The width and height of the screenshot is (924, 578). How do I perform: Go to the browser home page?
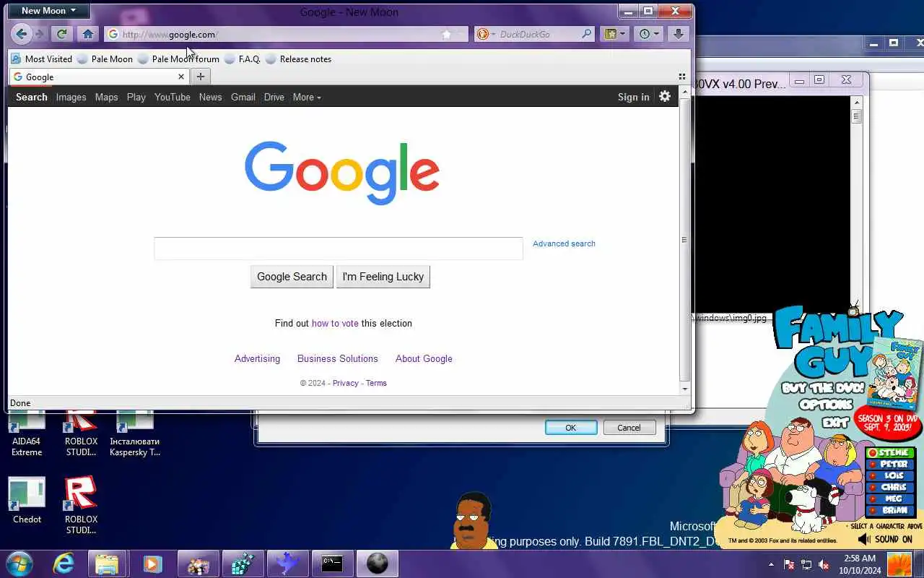pyautogui.click(x=87, y=34)
